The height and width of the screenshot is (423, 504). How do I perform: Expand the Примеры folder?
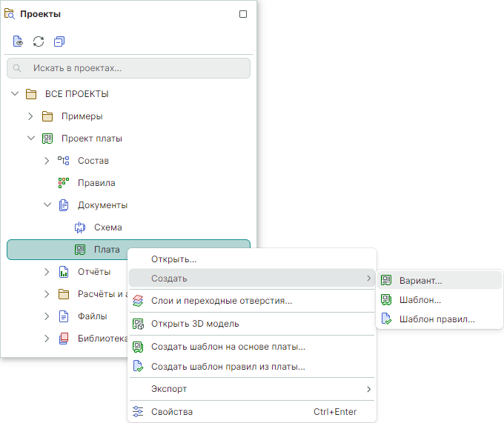(30, 116)
